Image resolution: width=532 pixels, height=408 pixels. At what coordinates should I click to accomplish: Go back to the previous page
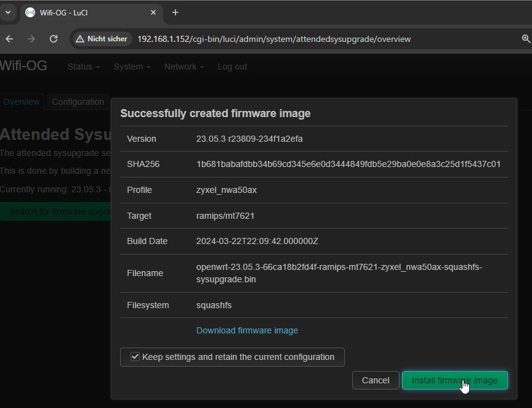pos(9,39)
